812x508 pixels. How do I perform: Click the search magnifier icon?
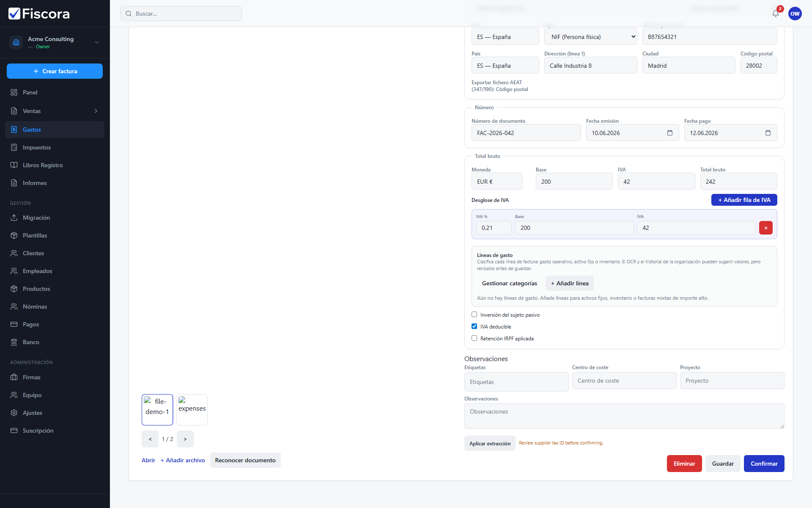[x=129, y=14]
